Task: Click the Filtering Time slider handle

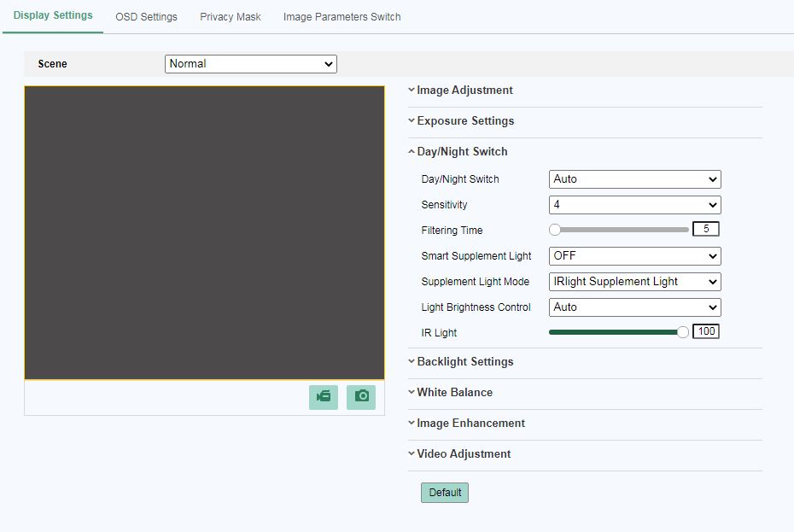Action: pos(555,230)
